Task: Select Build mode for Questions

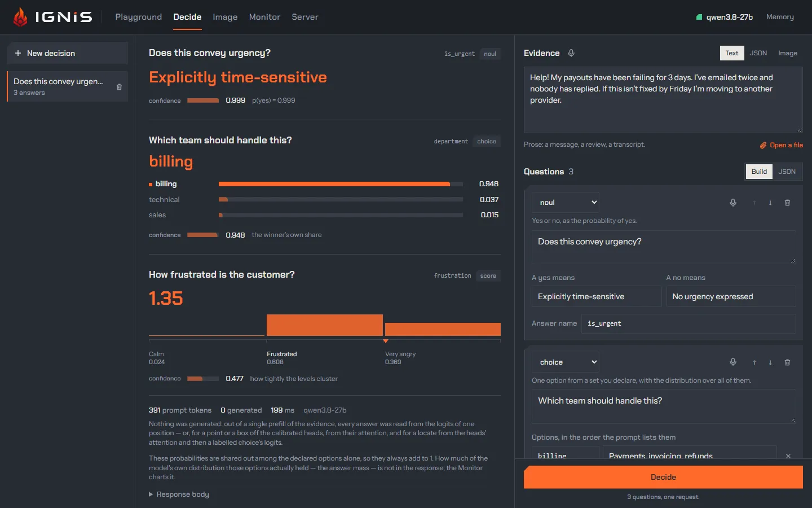Action: point(759,172)
